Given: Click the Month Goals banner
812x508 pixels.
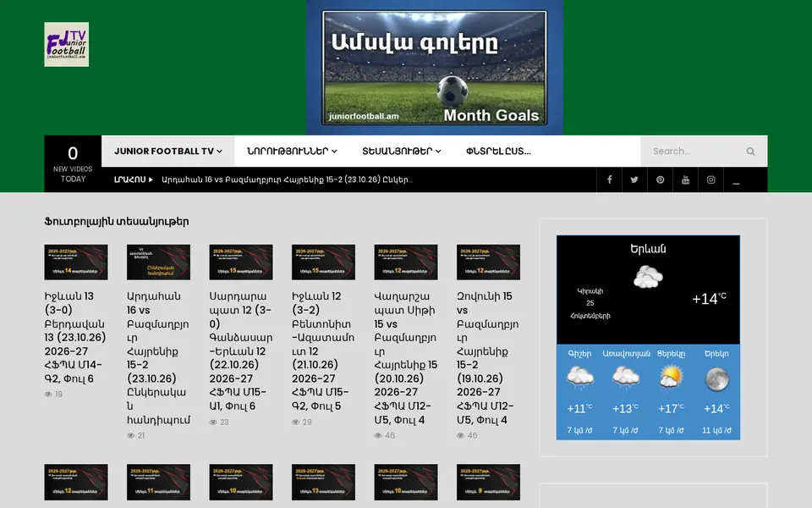Looking at the screenshot, I should pyautogui.click(x=435, y=68).
